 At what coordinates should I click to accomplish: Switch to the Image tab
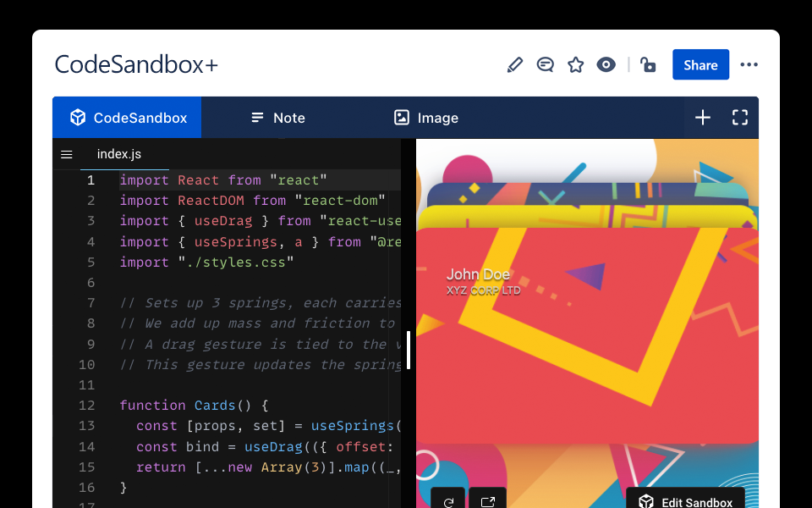426,118
